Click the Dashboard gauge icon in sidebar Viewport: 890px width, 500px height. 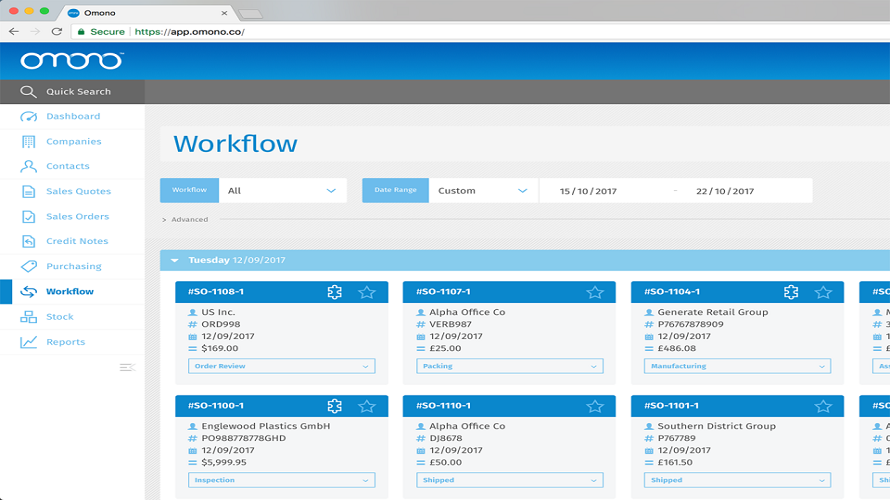tap(28, 116)
